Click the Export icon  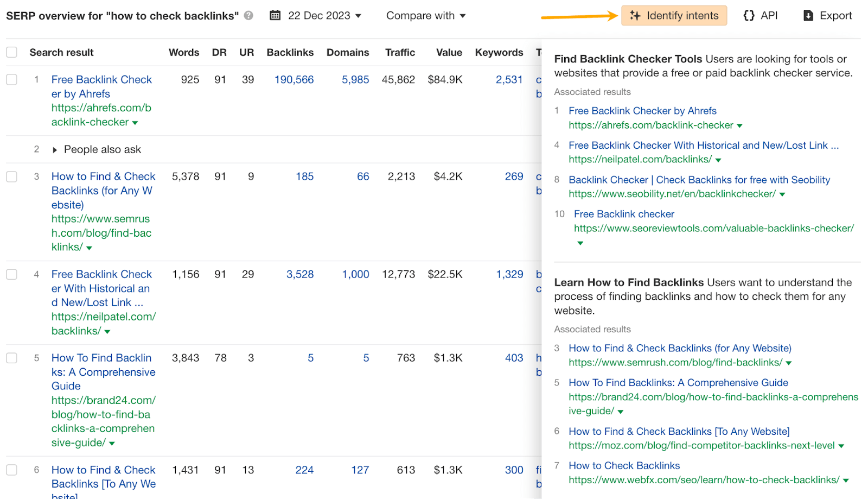click(808, 15)
